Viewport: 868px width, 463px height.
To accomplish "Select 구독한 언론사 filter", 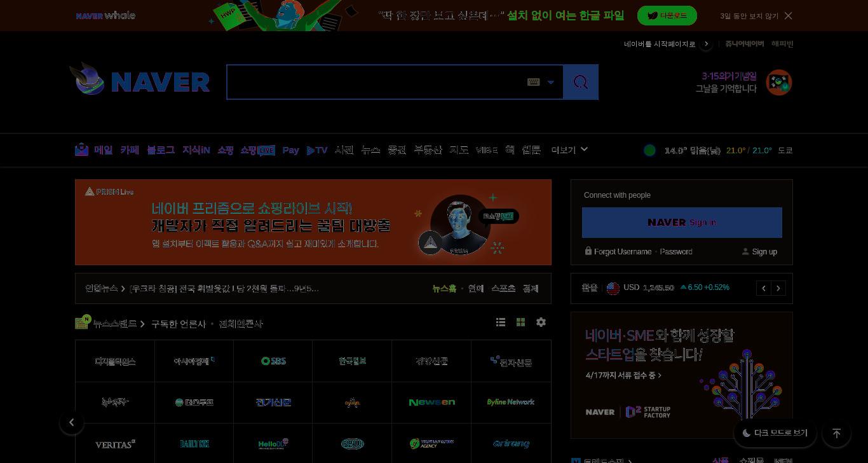I will point(179,324).
